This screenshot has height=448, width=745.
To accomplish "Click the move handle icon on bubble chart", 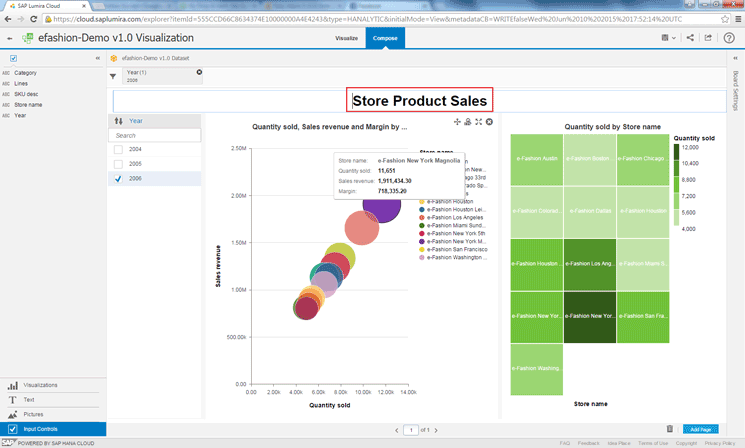I will click(457, 122).
